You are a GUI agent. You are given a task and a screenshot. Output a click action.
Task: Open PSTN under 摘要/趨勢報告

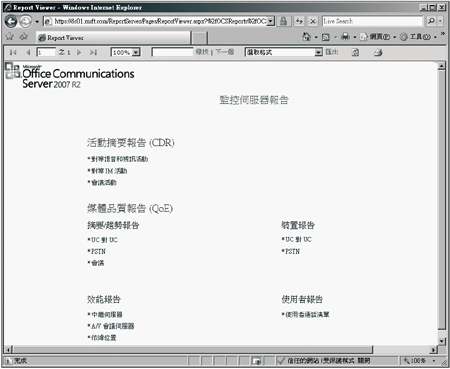[x=97, y=251]
